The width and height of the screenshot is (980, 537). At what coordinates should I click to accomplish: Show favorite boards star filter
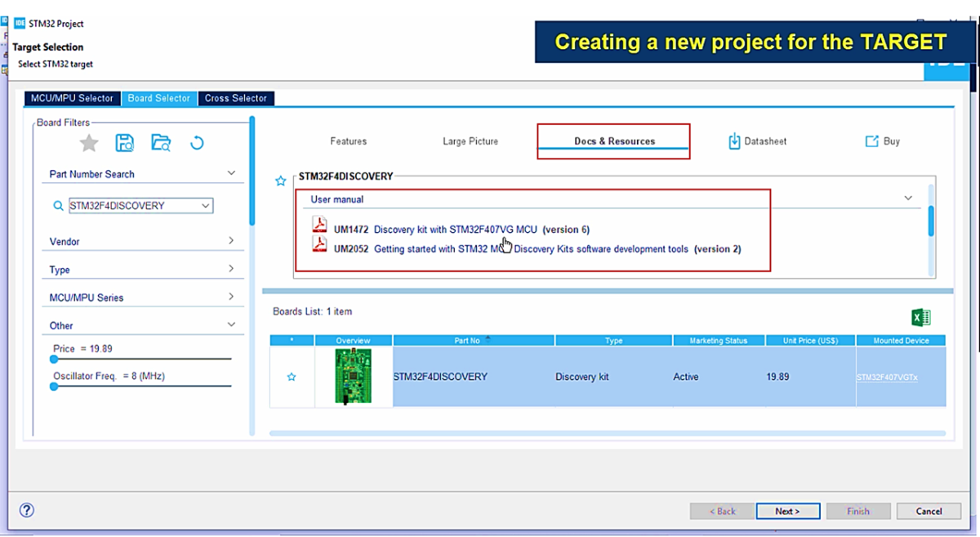coord(89,143)
